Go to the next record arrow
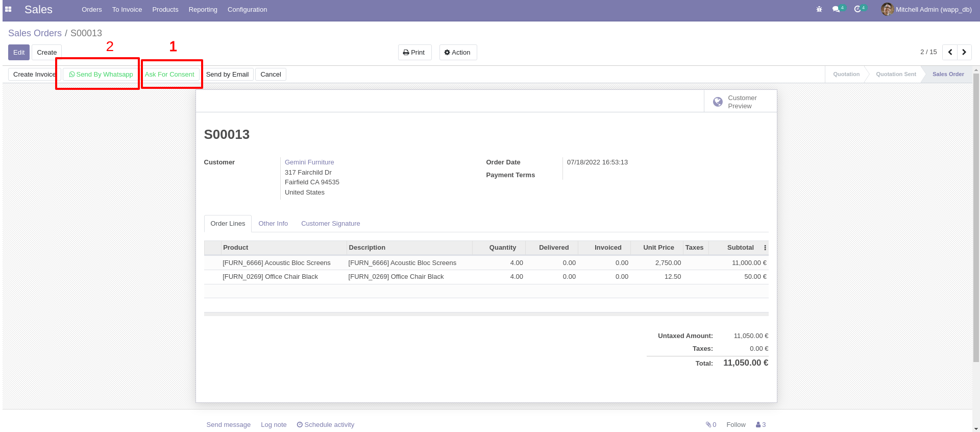This screenshot has width=980, height=432. coord(964,52)
